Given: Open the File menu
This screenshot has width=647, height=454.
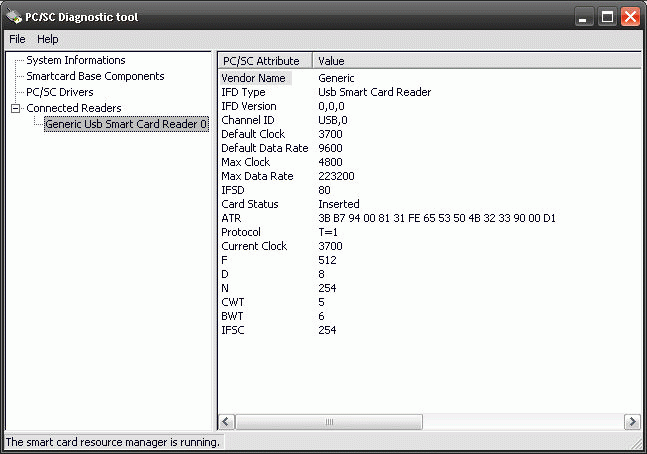Looking at the screenshot, I should (17, 39).
